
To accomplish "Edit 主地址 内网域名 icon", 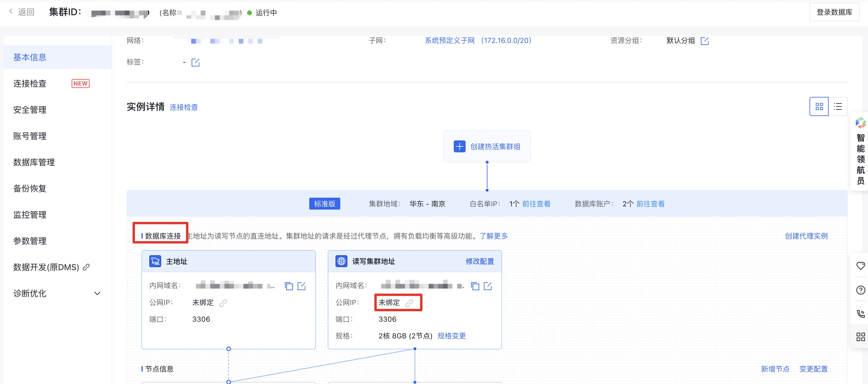I will (301, 286).
